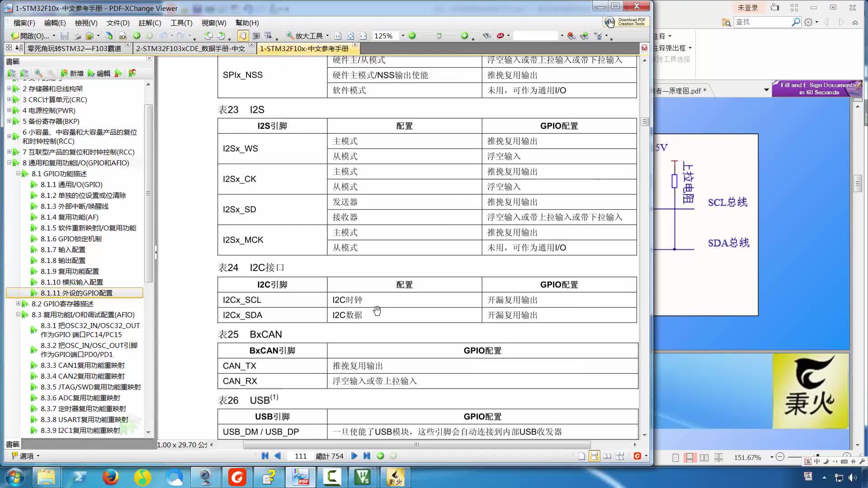Jump to first page button
Screen dimensions: 868x488
coord(265,456)
